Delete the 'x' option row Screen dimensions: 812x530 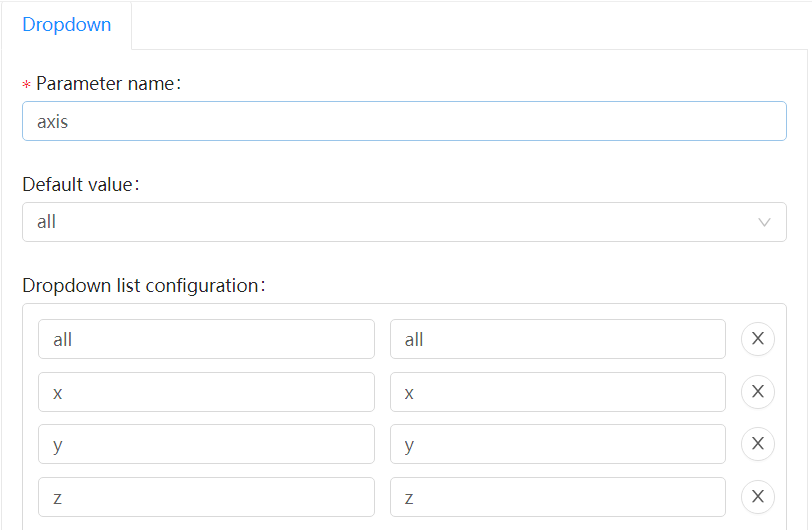pyautogui.click(x=757, y=392)
